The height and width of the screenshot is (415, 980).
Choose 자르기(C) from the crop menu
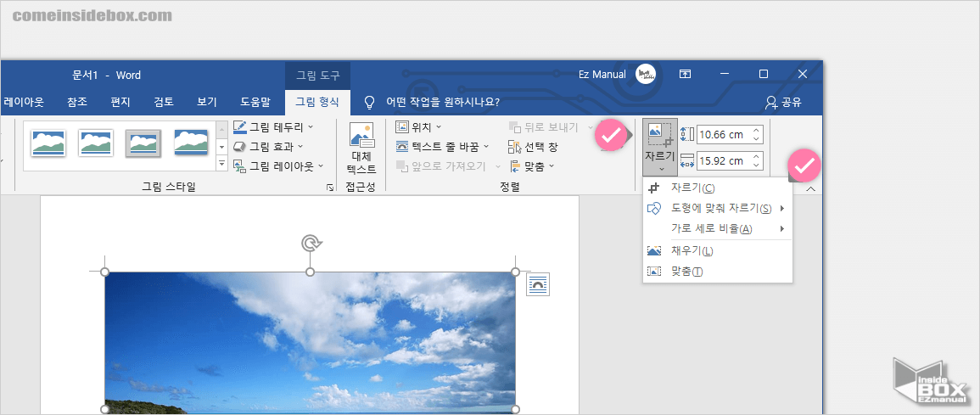click(718, 188)
